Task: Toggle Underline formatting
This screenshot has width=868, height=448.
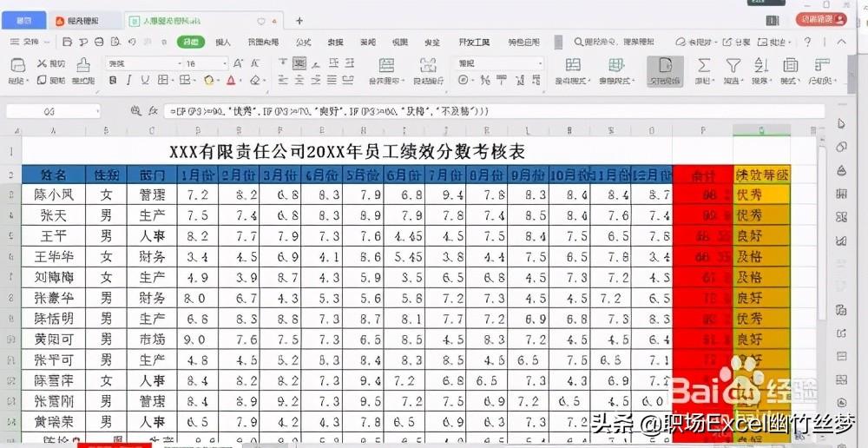Action: (145, 80)
